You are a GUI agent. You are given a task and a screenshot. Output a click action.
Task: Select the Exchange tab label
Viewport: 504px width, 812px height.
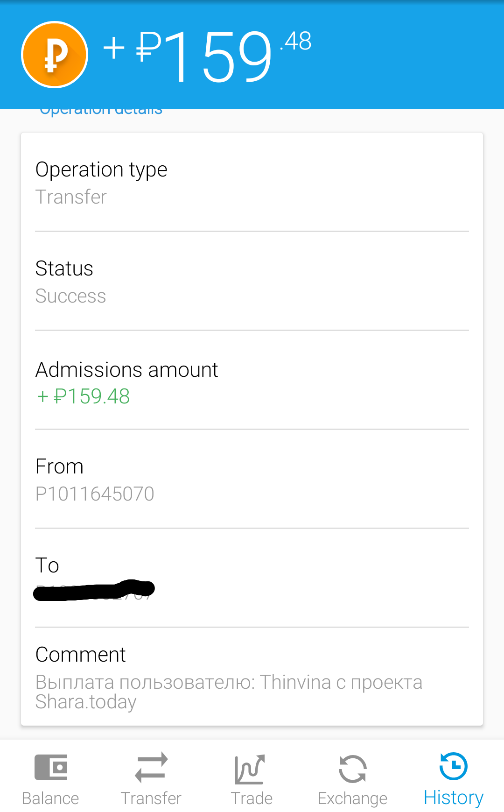(352, 798)
